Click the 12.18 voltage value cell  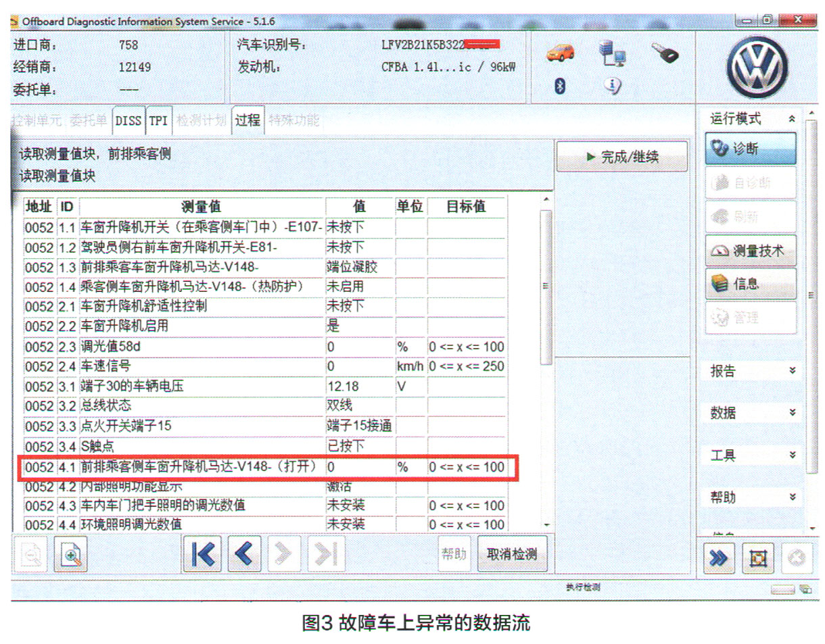click(360, 386)
